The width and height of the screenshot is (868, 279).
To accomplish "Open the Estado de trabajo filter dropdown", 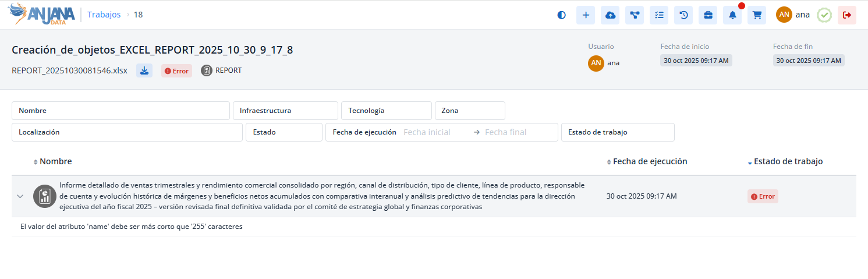I will (x=617, y=132).
